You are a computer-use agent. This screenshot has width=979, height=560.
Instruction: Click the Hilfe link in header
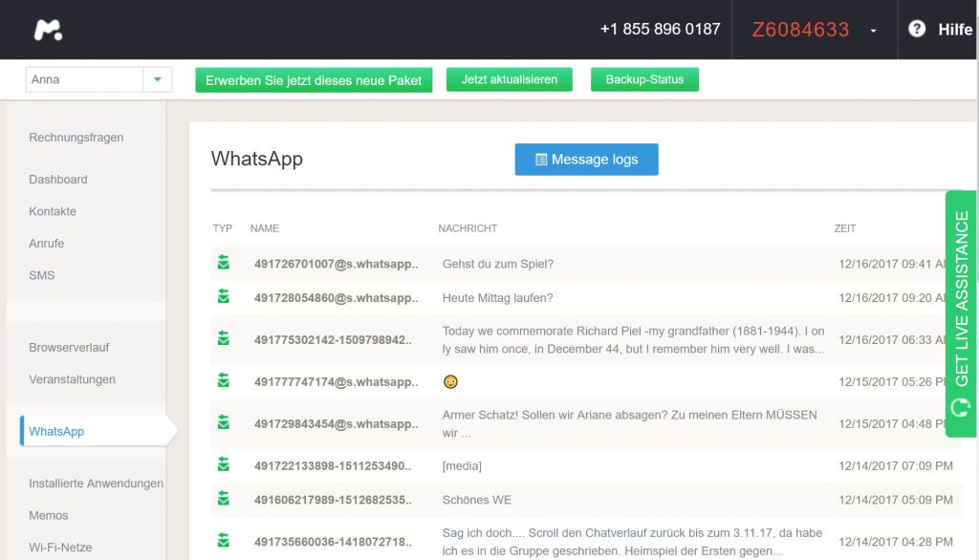pyautogui.click(x=955, y=30)
